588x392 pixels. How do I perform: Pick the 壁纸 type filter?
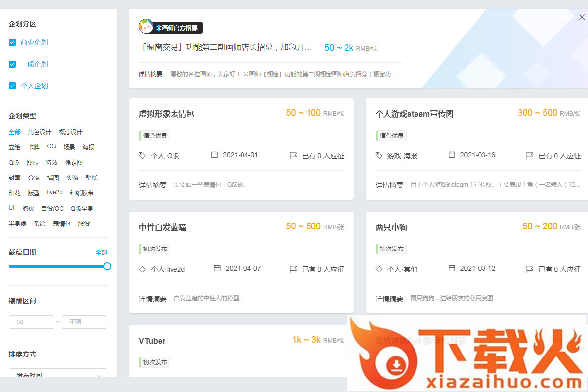(x=92, y=178)
